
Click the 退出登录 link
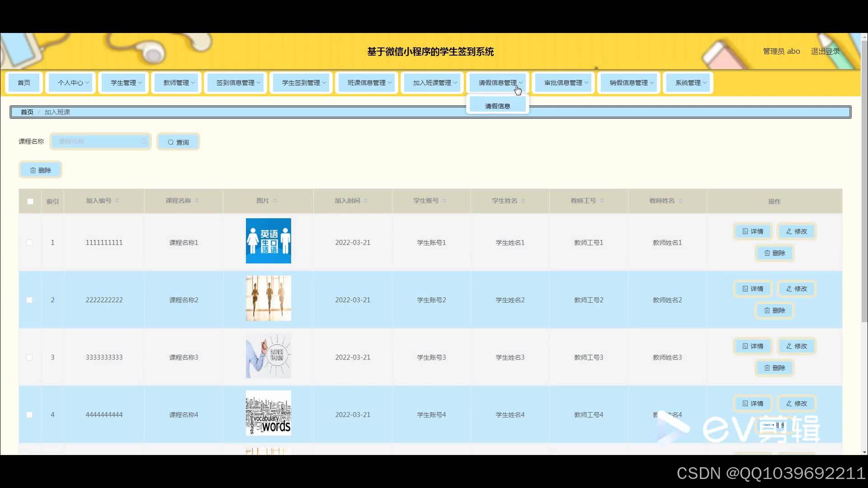(x=825, y=52)
